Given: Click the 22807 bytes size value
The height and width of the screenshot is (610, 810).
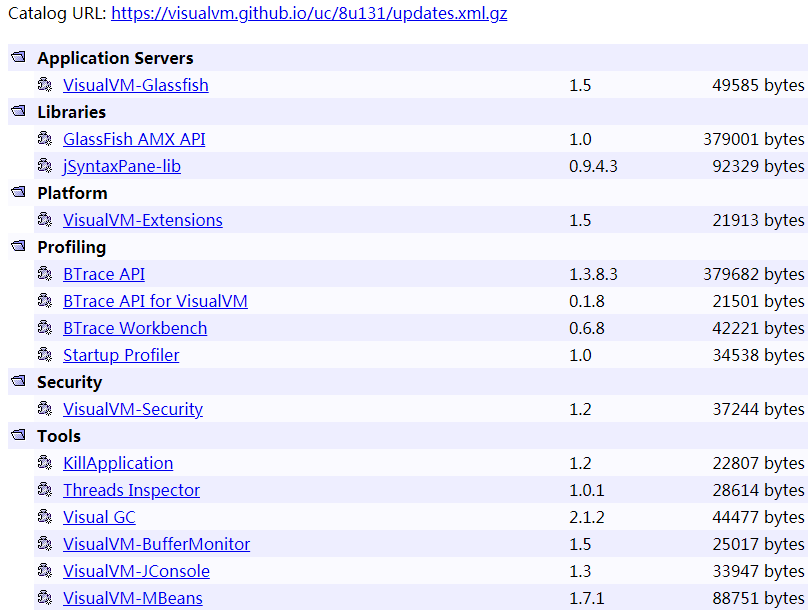Looking at the screenshot, I should click(758, 463).
